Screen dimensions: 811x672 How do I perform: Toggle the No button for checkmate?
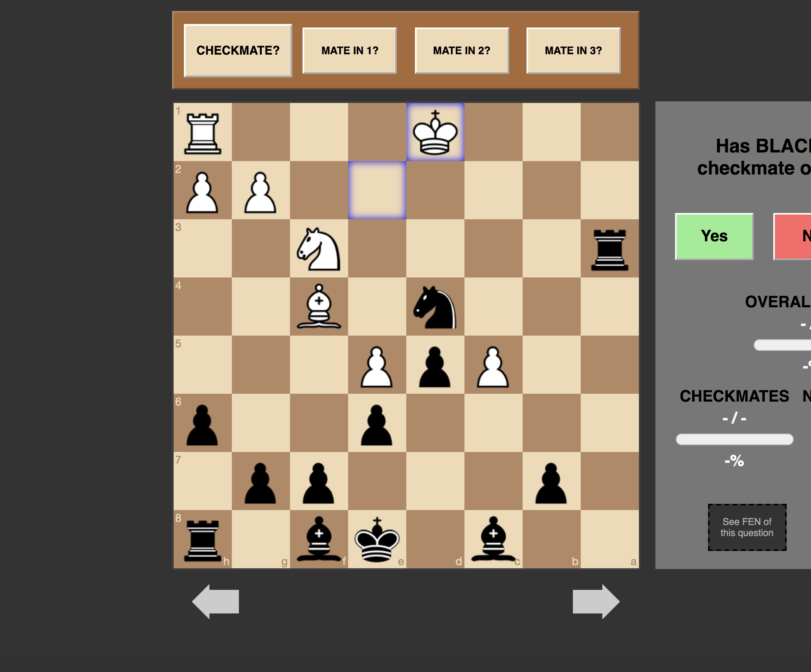pos(798,236)
